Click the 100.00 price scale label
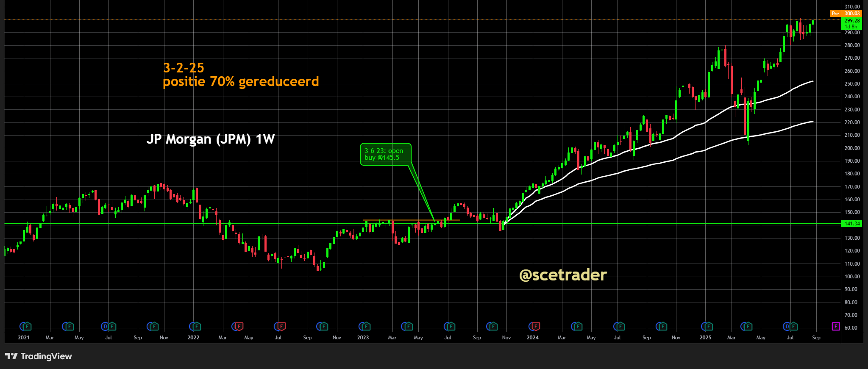868x369 pixels. pos(852,277)
